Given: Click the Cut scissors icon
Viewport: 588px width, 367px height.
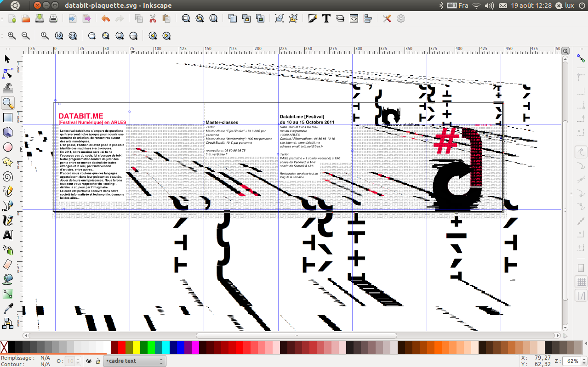Looking at the screenshot, I should tap(153, 18).
